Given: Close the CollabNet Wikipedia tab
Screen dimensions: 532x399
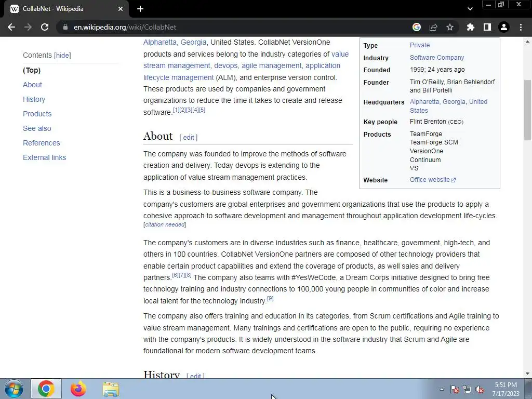Looking at the screenshot, I should [x=121, y=9].
